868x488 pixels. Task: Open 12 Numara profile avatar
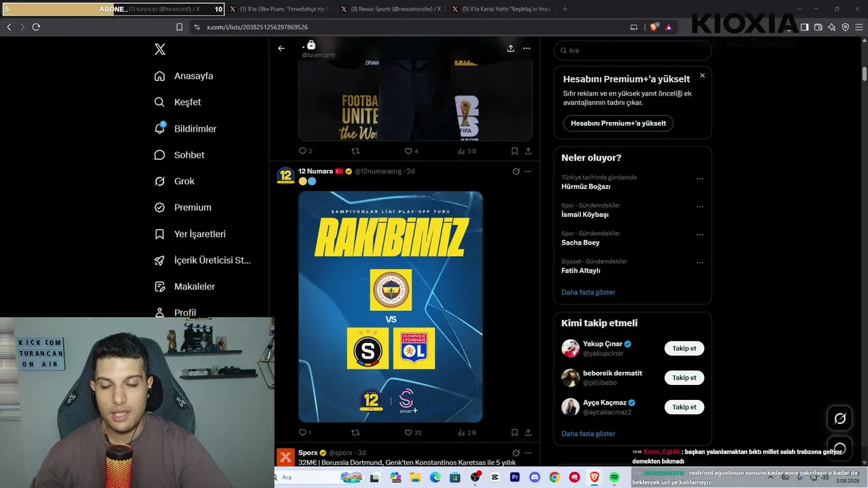click(x=285, y=176)
